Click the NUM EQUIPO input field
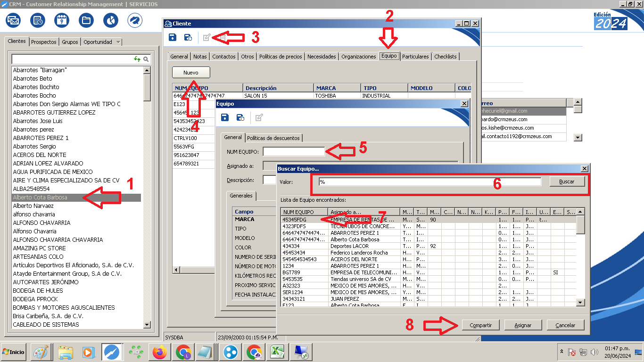 coord(294,152)
